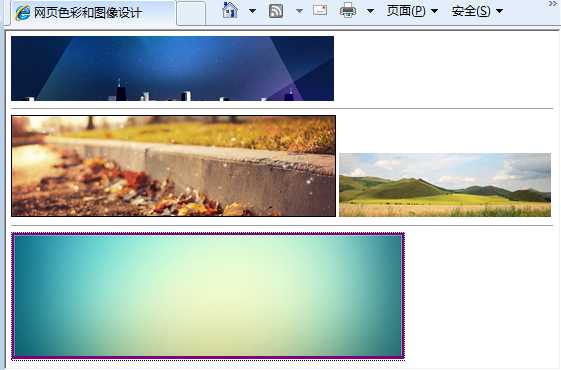Open the 安全(S) menu
The image size is (561, 370).
tap(477, 11)
